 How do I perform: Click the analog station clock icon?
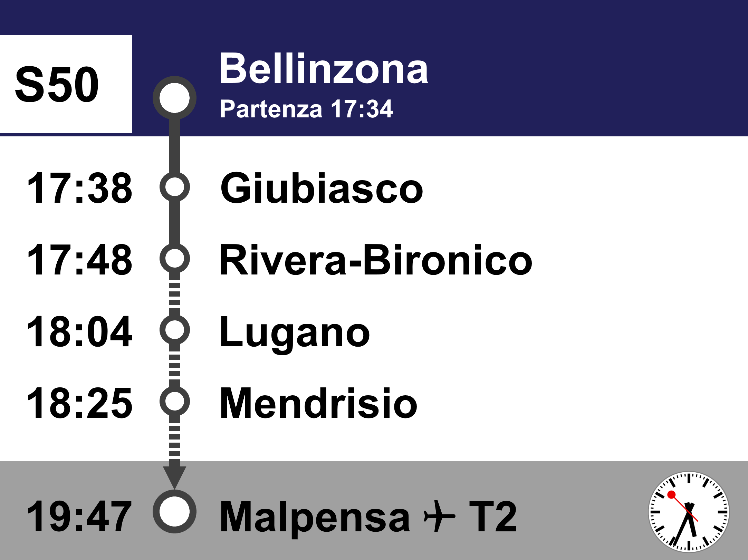coord(689,512)
